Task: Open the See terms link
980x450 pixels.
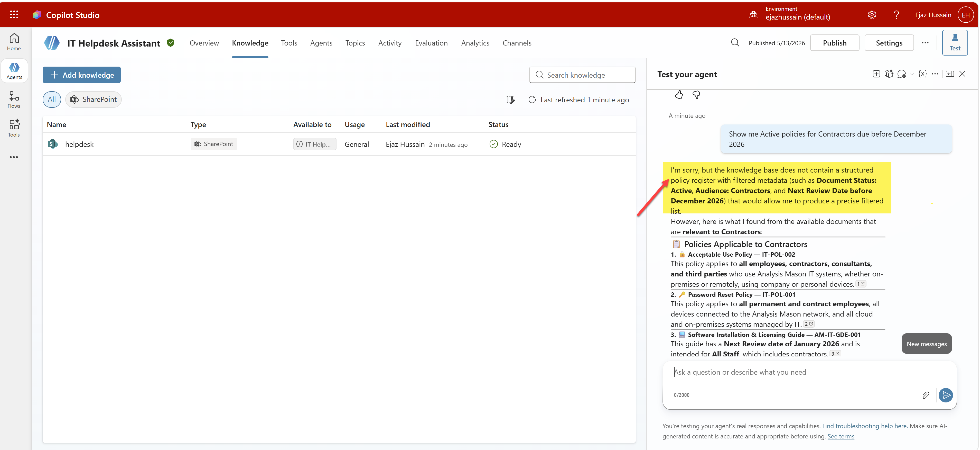Action: [841, 436]
